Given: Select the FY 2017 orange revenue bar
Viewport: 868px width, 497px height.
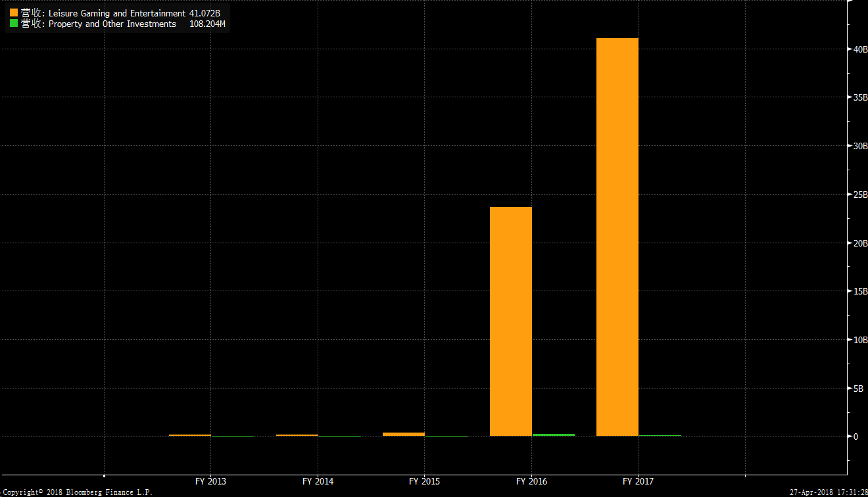Looking at the screenshot, I should coord(617,237).
